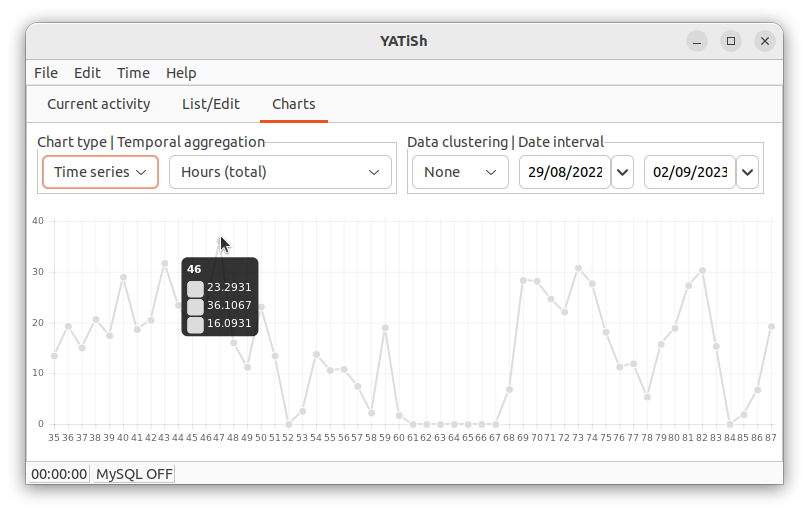Click the 02/09/2023 end date field
The height and width of the screenshot is (513, 809).
pyautogui.click(x=690, y=172)
